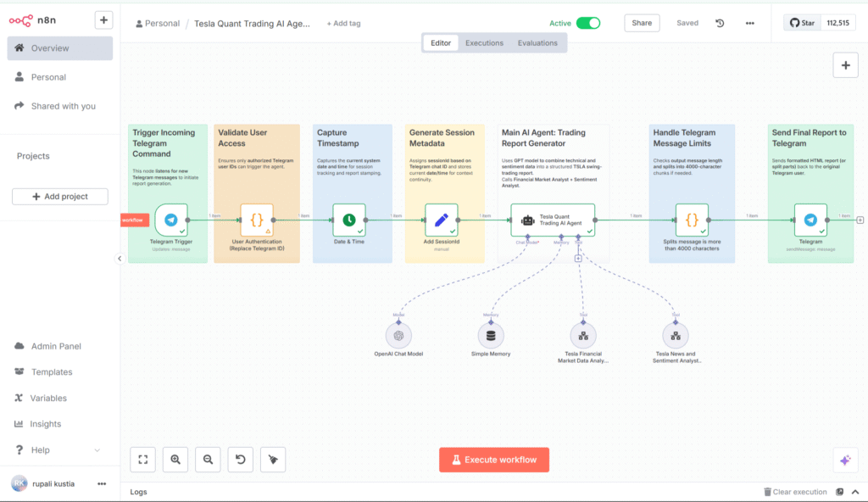The image size is (868, 502).
Task: Add a node after the final Telegram node
Action: tap(860, 220)
